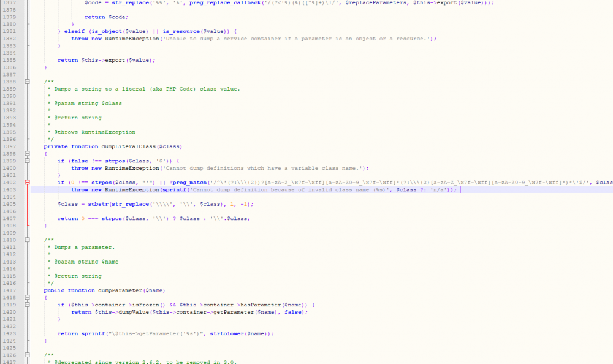Viewport: 613px width, 364px height.
Task: Collapse the nested if fold at line 1419
Action: (x=26, y=305)
